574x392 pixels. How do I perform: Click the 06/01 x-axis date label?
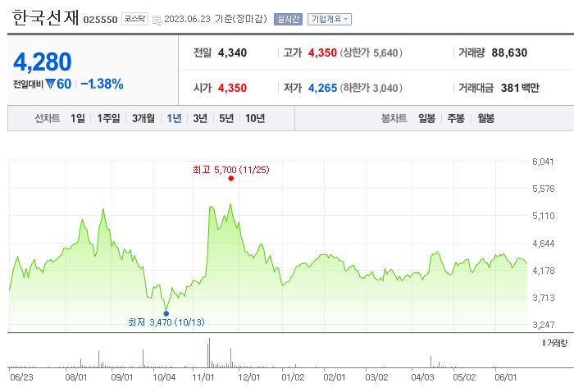coord(506,377)
